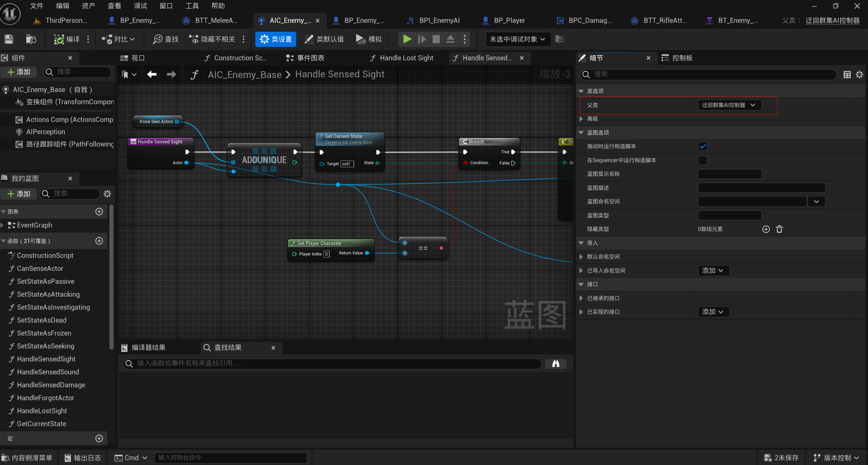The width and height of the screenshot is (868, 465).
Task: Open the 调试 menu in menu bar
Action: tap(140, 6)
